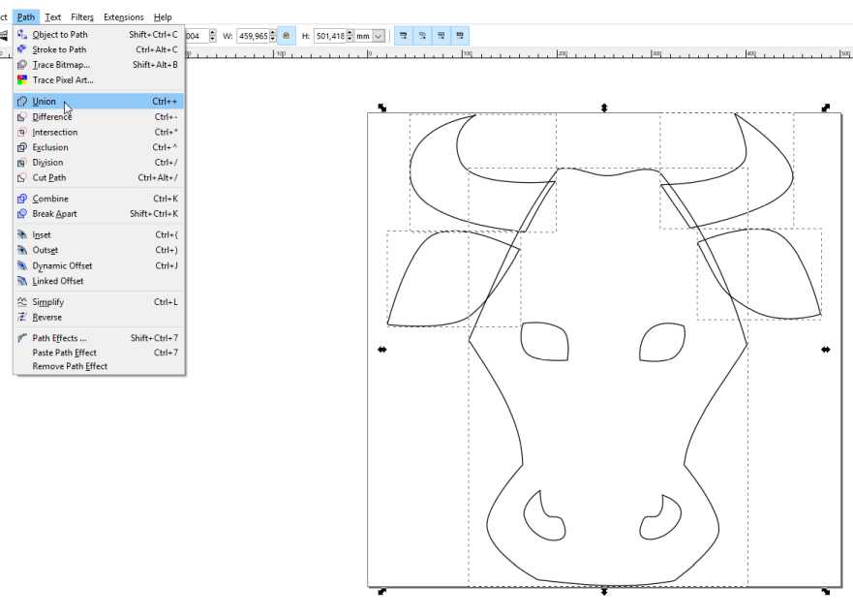The width and height of the screenshot is (853, 616).
Task: Open the Path menu
Action: click(x=25, y=16)
